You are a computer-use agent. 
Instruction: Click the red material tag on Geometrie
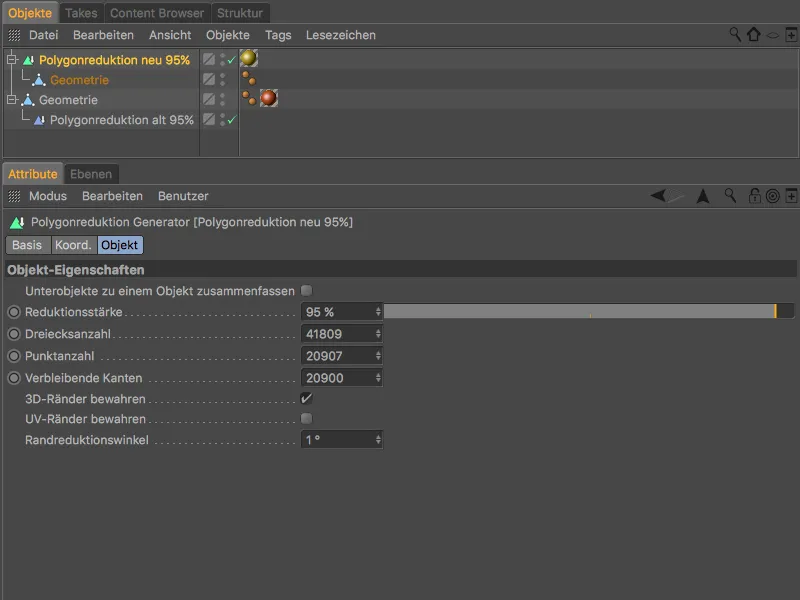[269, 98]
